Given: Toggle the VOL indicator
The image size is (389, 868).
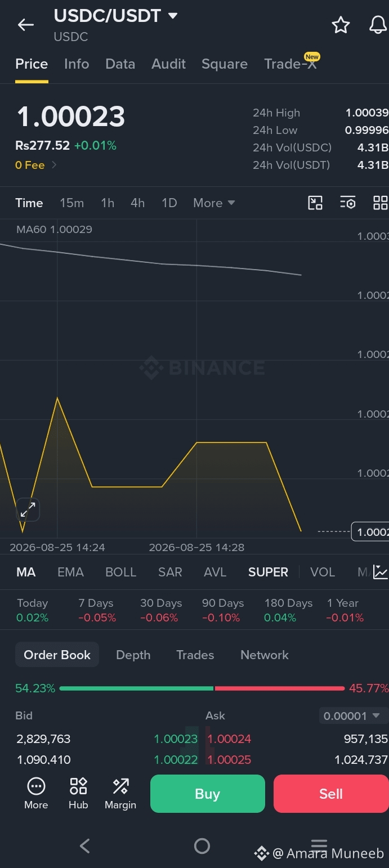Looking at the screenshot, I should [323, 572].
